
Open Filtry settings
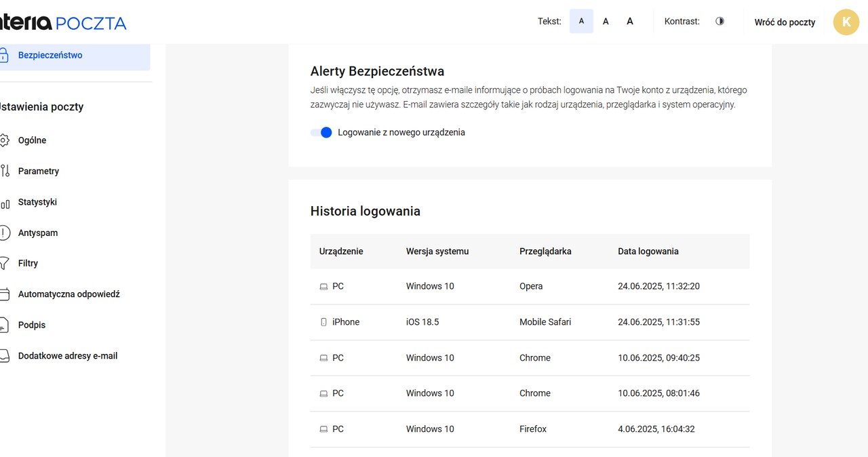point(28,263)
